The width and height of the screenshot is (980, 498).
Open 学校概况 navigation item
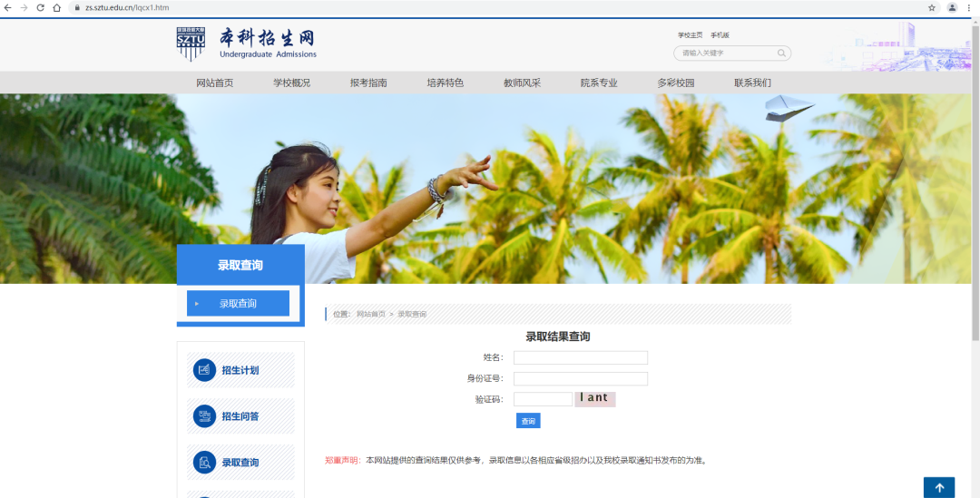tap(292, 83)
